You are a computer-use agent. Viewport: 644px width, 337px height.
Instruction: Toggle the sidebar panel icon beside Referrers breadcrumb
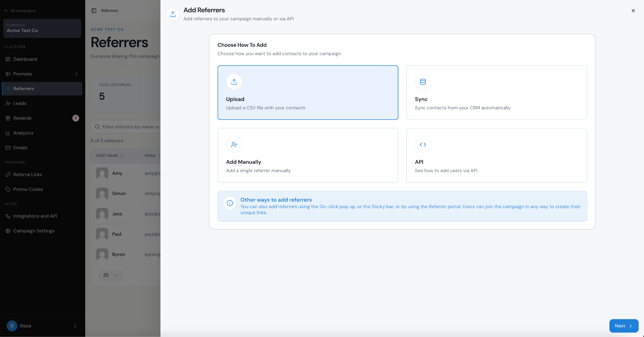click(94, 11)
